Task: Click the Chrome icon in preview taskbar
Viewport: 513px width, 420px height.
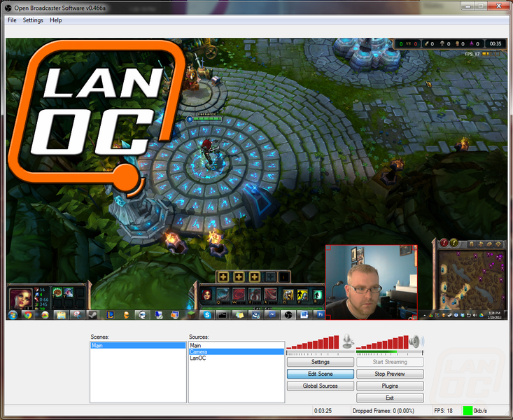Action: pyautogui.click(x=28, y=315)
